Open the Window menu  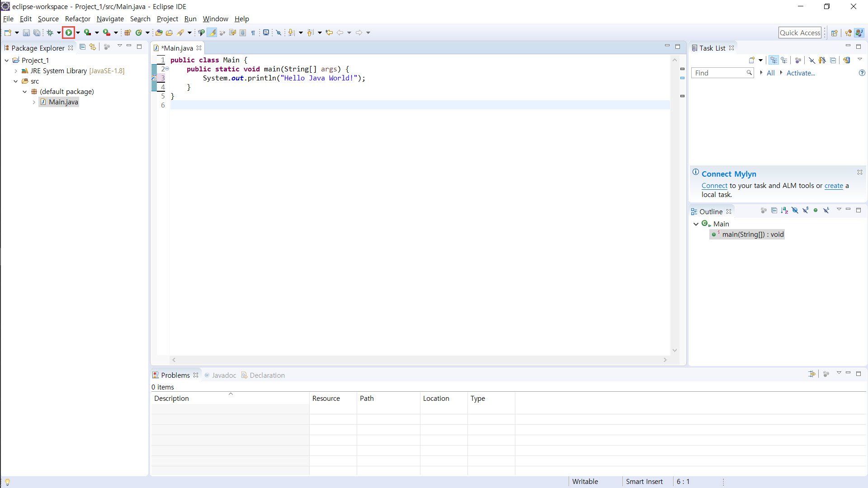[x=215, y=19]
